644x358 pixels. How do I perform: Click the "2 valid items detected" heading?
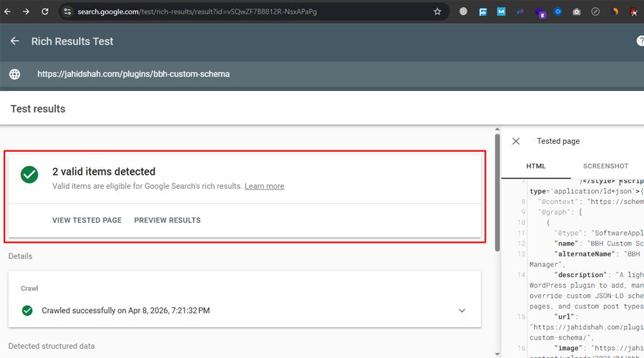coord(104,171)
